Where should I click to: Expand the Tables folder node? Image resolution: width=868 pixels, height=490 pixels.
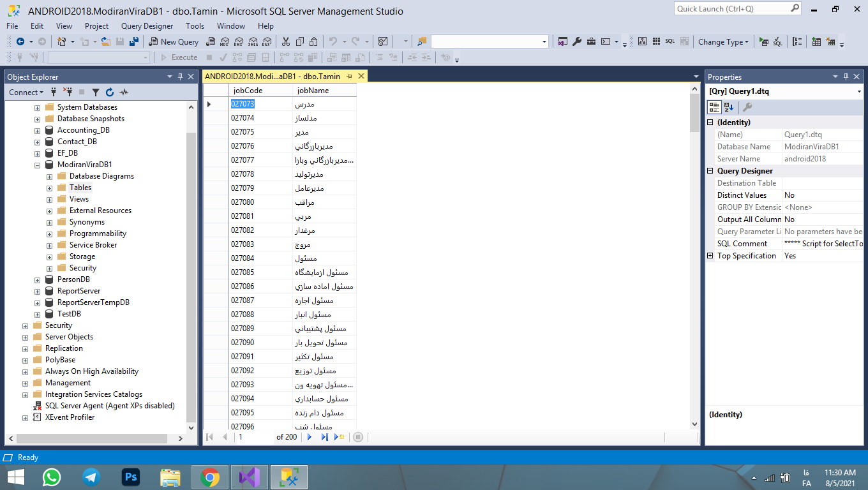click(x=50, y=188)
